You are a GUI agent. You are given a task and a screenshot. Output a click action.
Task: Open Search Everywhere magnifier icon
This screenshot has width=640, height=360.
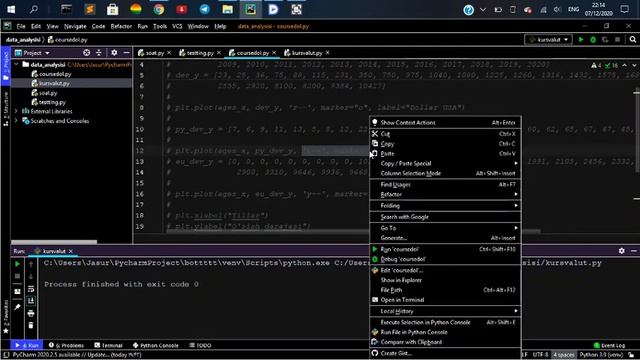(633, 40)
